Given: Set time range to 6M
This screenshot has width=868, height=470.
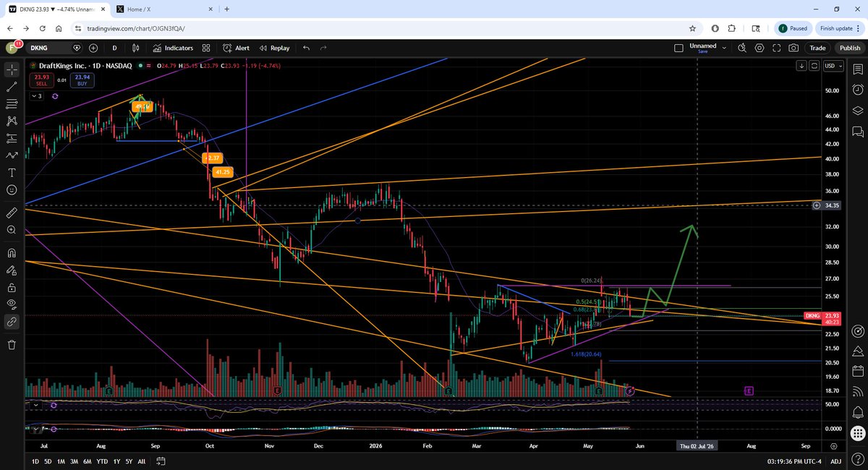Looking at the screenshot, I should click(x=87, y=461).
